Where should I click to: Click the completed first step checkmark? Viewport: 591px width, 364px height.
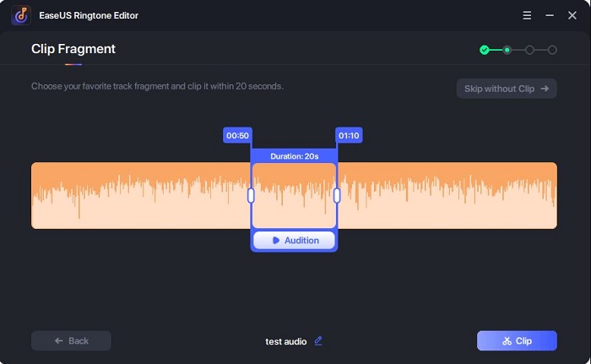(x=485, y=50)
